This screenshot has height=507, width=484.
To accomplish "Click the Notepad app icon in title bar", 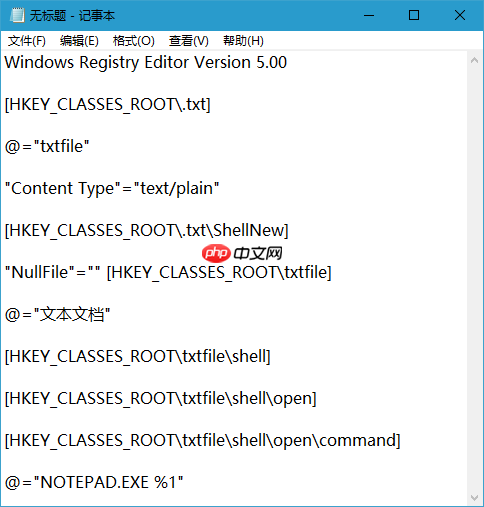I will tap(17, 15).
